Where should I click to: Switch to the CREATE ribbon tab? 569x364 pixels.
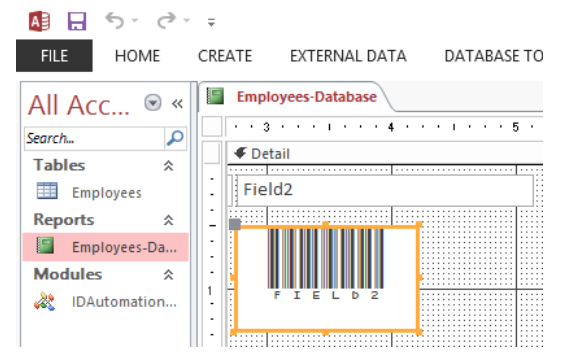225,56
